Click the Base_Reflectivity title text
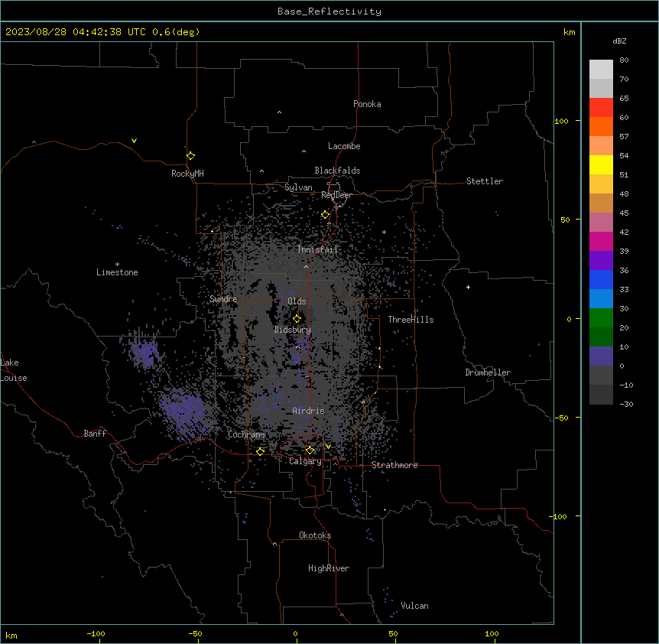Image resolution: width=659 pixels, height=644 pixels. click(x=329, y=11)
